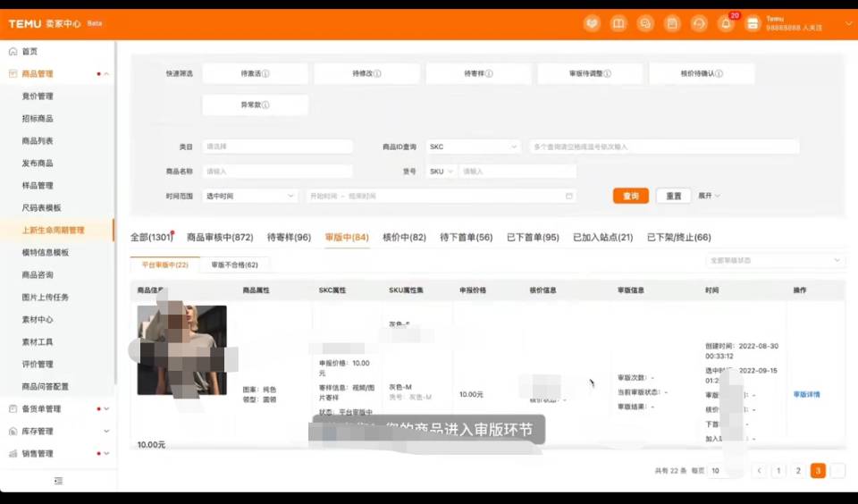Click the 重置 reset button

pos(674,196)
